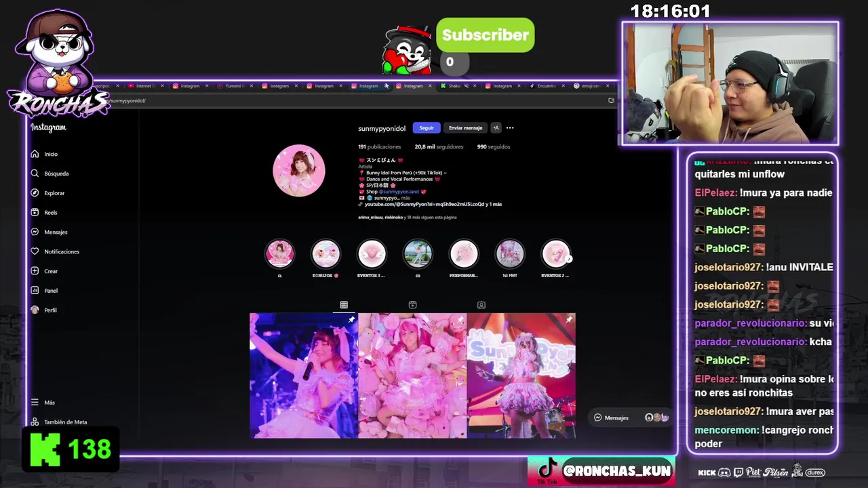The width and height of the screenshot is (868, 488).
Task: Open Panel in the sidebar
Action: 44,291
